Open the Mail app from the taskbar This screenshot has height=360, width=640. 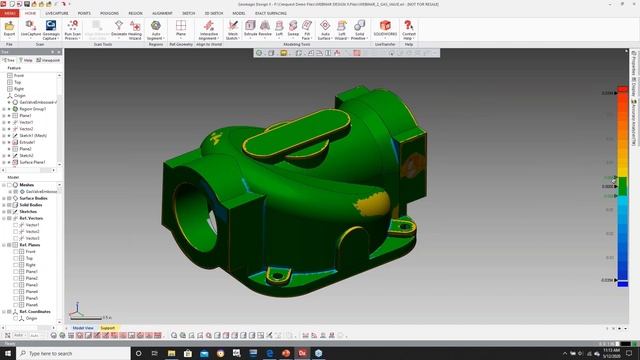click(x=204, y=353)
